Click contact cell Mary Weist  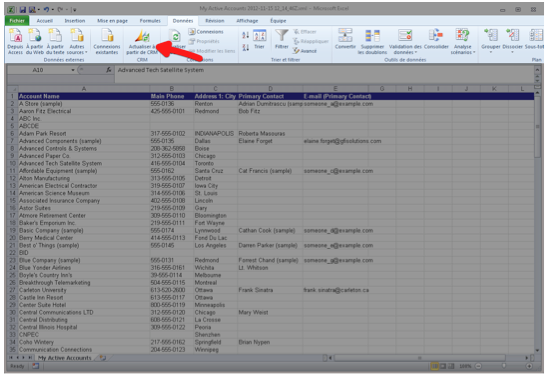[270, 312]
